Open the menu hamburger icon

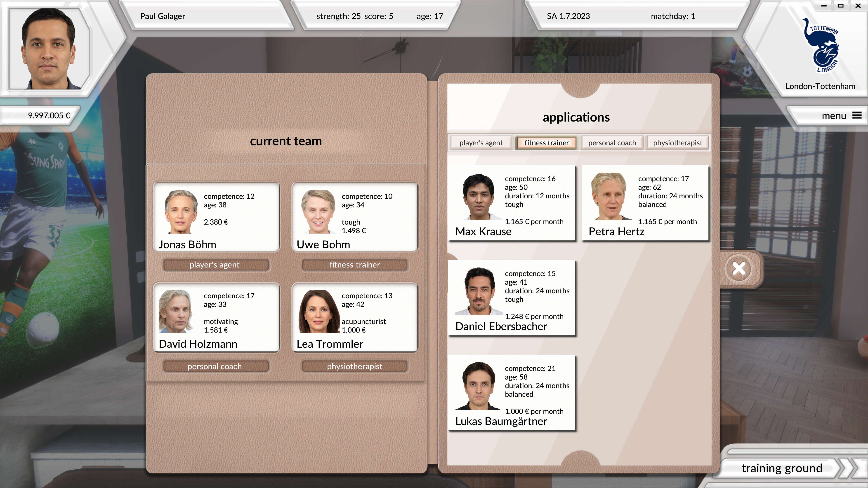click(857, 115)
